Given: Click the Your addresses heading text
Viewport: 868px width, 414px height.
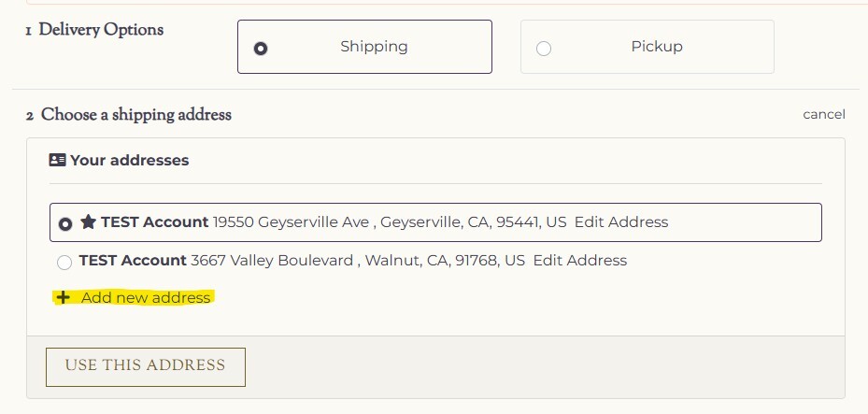Looking at the screenshot, I should pos(129,161).
